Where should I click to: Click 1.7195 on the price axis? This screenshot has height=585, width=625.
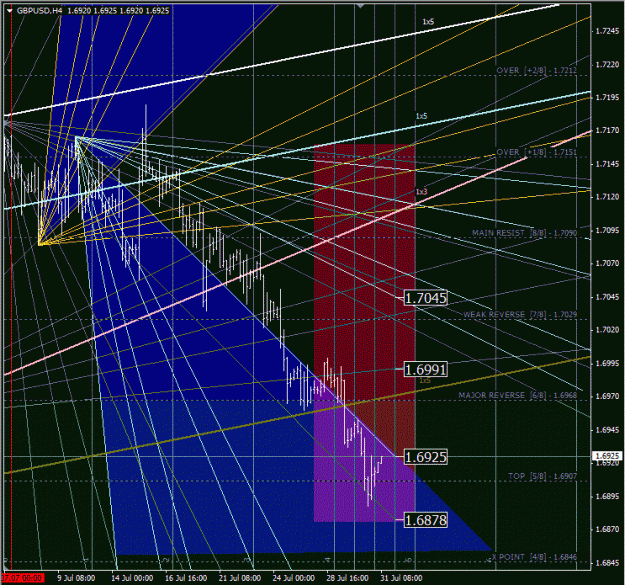(607, 97)
